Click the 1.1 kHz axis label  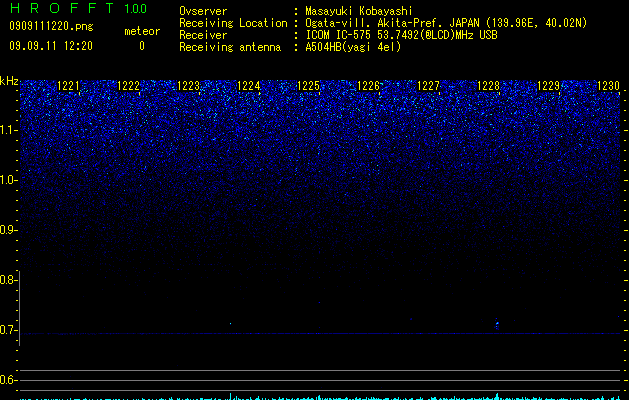coord(8,130)
